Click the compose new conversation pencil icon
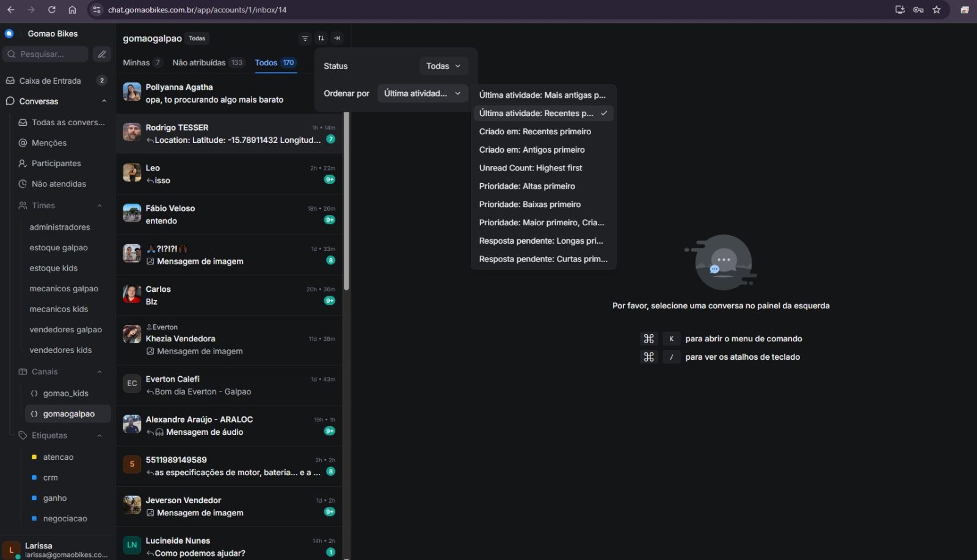Image resolution: width=977 pixels, height=560 pixels. pyautogui.click(x=102, y=54)
